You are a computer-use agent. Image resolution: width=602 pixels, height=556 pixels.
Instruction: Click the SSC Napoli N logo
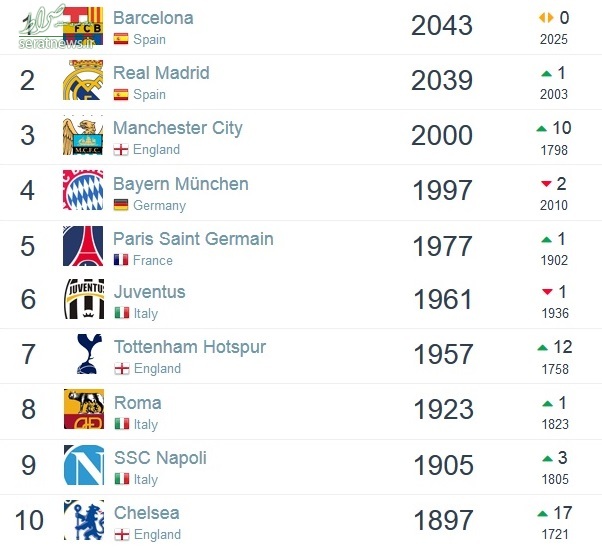point(84,465)
